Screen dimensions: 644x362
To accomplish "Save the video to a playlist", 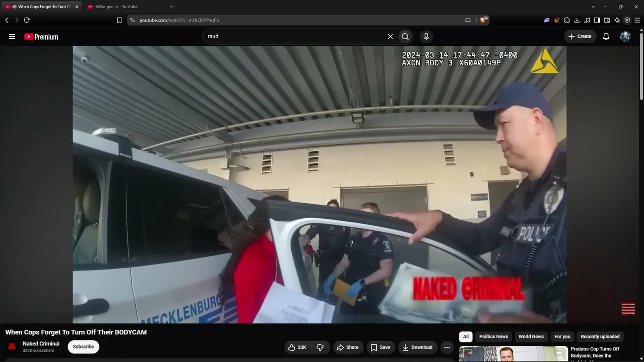I will (380, 347).
